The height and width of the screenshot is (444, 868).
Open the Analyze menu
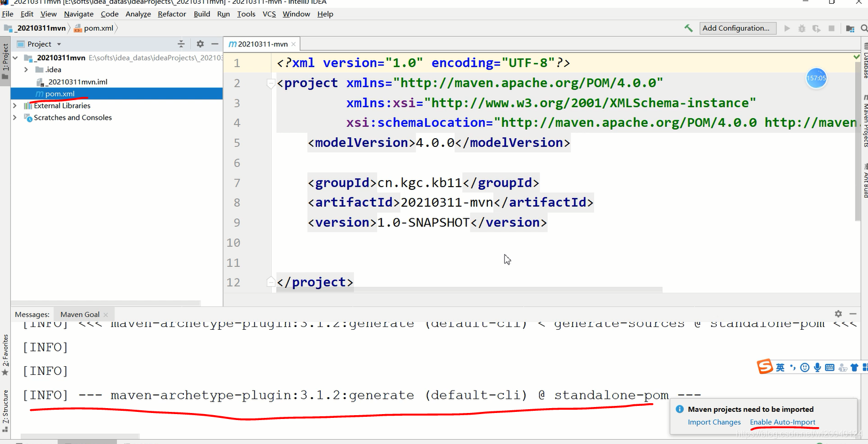[138, 14]
